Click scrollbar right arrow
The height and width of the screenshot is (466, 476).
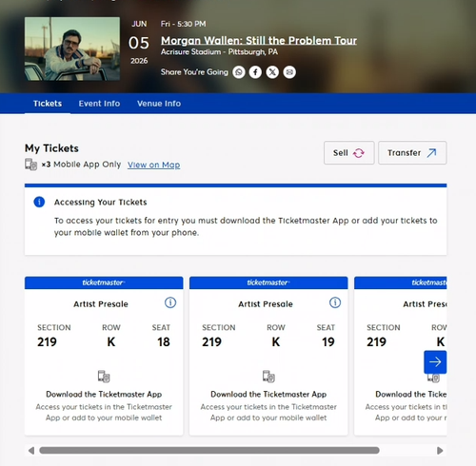tap(440, 451)
